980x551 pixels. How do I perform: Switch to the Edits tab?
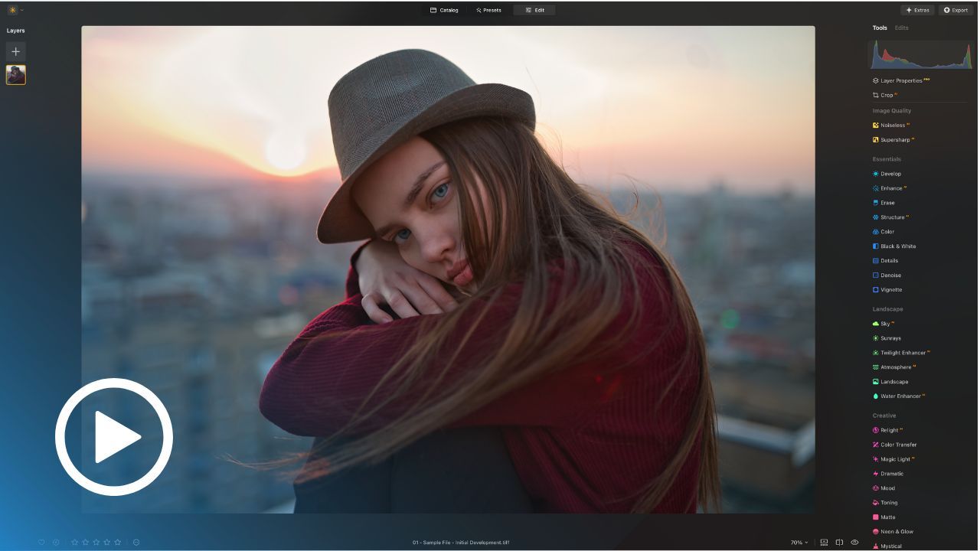point(902,28)
